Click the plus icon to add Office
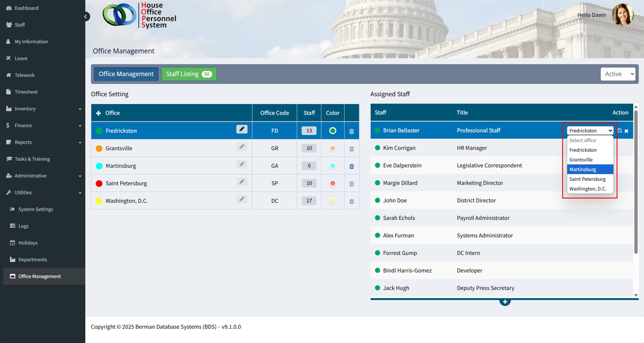The height and width of the screenshot is (343, 644). tap(99, 113)
